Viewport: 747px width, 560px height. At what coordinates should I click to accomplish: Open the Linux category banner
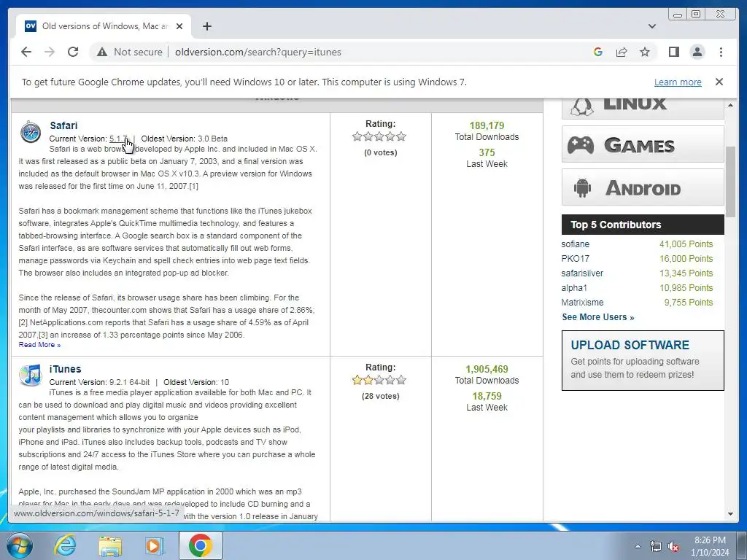pos(643,109)
